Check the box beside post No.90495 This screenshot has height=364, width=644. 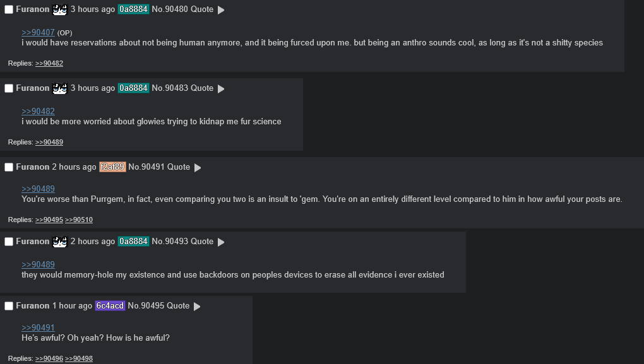tap(9, 306)
